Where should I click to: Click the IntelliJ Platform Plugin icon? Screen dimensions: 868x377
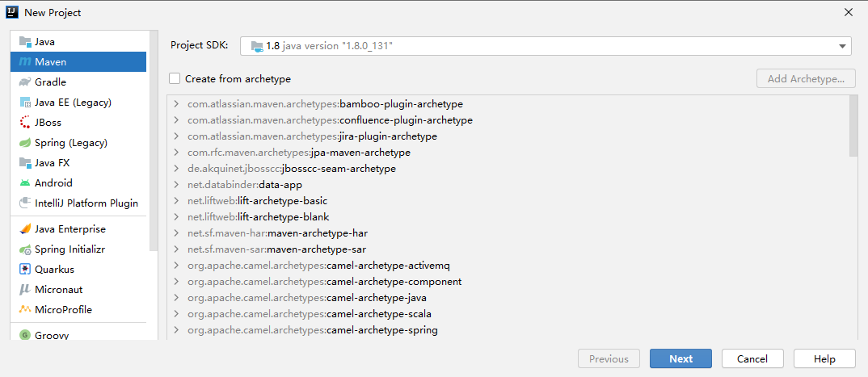point(25,203)
